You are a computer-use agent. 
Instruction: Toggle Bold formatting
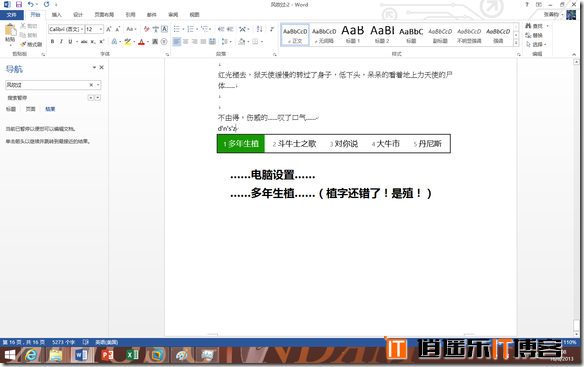click(x=53, y=42)
